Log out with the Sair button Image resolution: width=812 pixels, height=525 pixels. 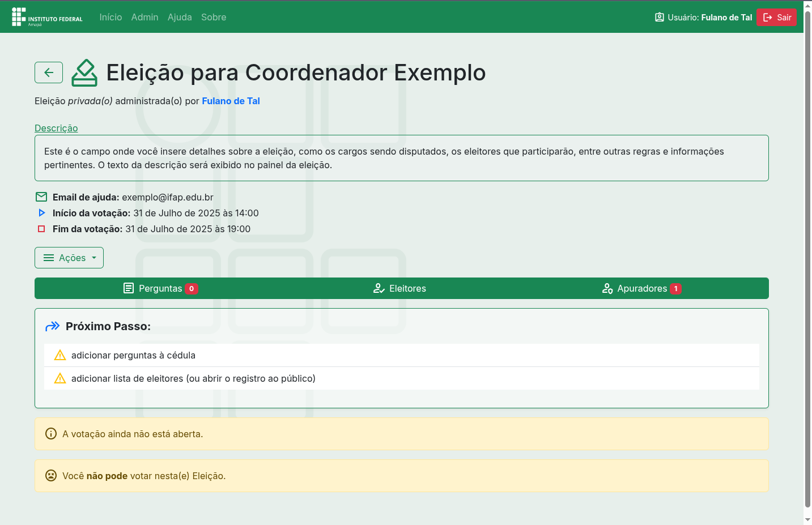pyautogui.click(x=777, y=17)
